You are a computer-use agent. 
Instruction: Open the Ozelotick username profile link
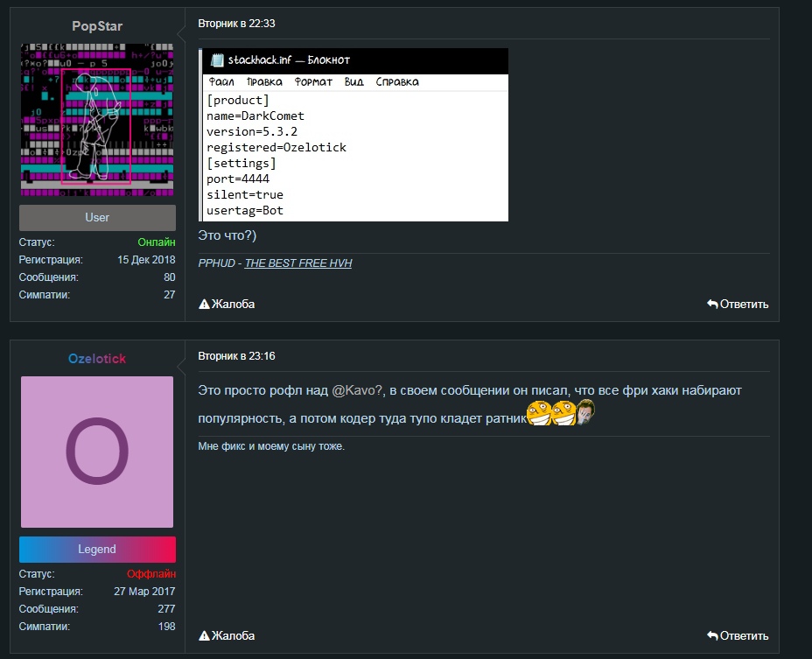pyautogui.click(x=97, y=359)
